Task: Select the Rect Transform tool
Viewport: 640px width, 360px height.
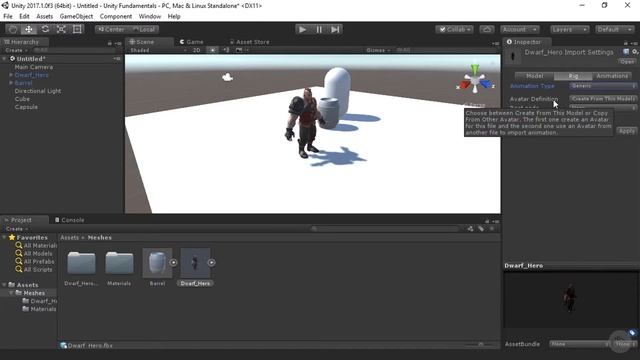Action: point(77,29)
